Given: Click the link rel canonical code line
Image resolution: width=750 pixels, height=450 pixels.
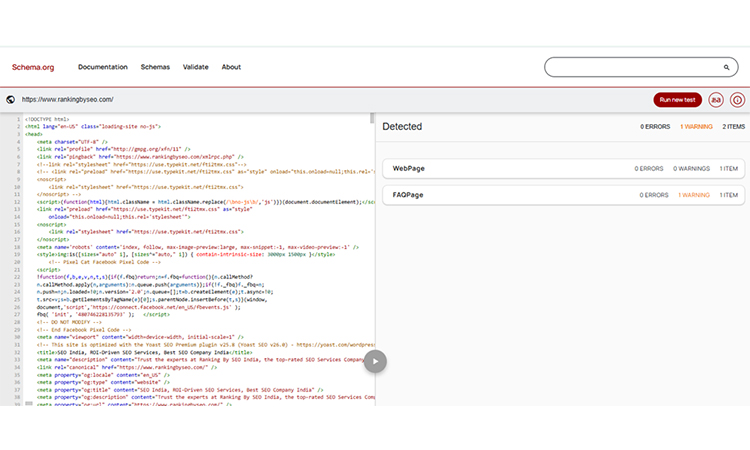Looking at the screenshot, I should (x=127, y=367).
